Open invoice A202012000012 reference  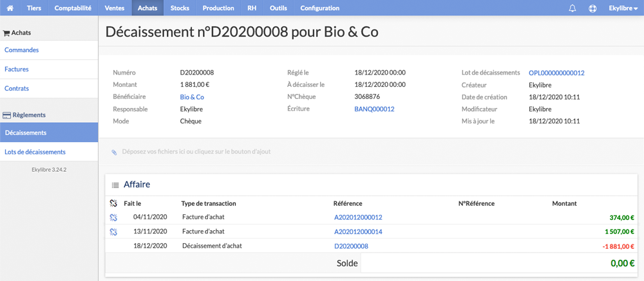coord(358,217)
